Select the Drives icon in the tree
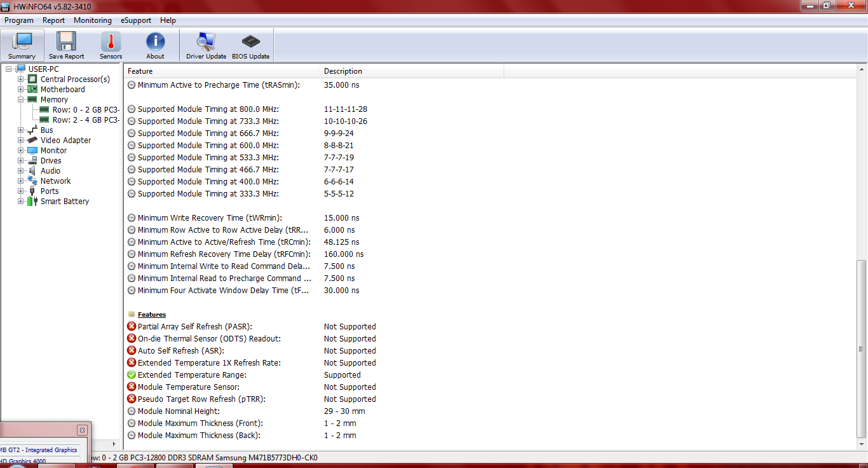The width and height of the screenshot is (868, 468). (x=32, y=160)
